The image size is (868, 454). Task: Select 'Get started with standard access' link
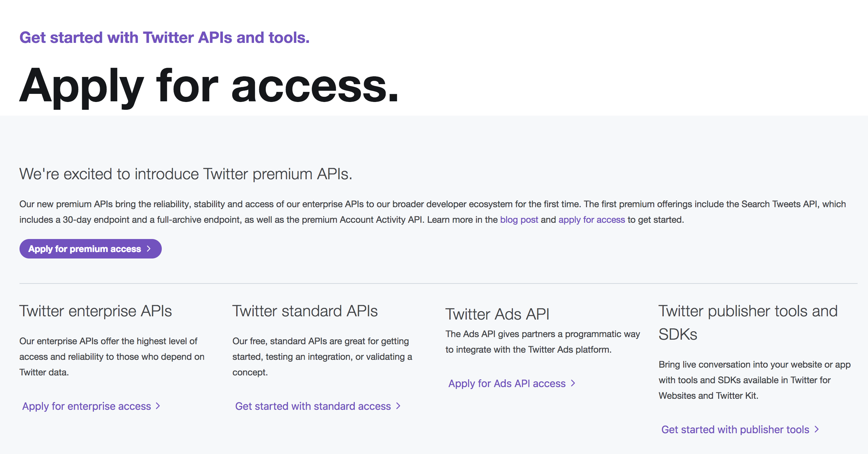click(x=313, y=406)
